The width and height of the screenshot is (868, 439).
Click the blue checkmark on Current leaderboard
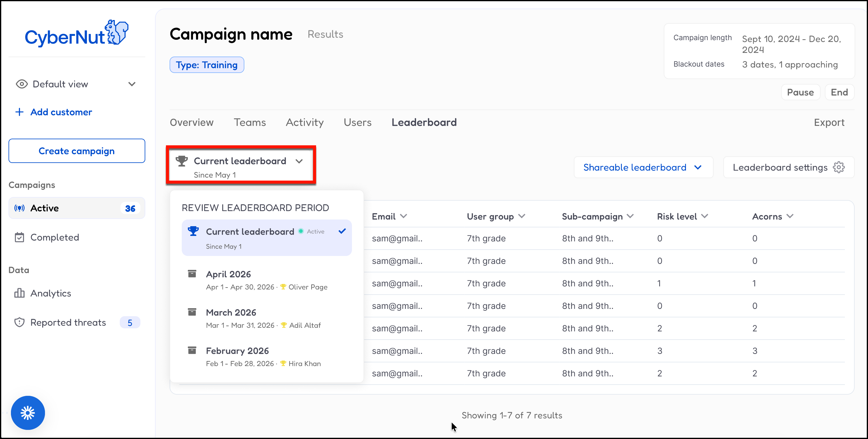(x=342, y=231)
